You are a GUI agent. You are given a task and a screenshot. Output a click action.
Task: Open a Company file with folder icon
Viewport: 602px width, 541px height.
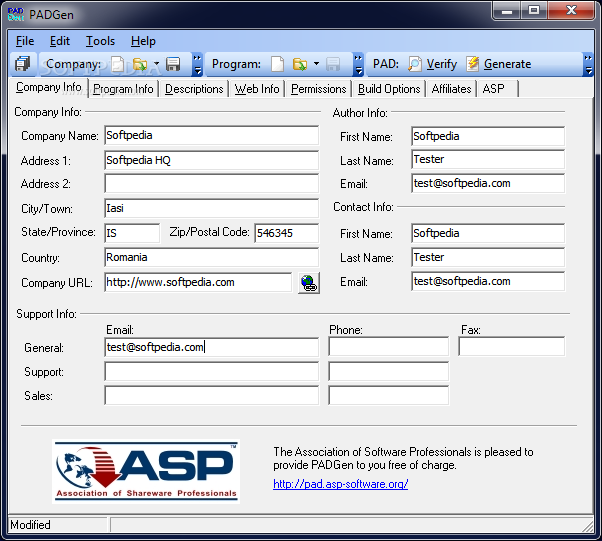[140, 64]
